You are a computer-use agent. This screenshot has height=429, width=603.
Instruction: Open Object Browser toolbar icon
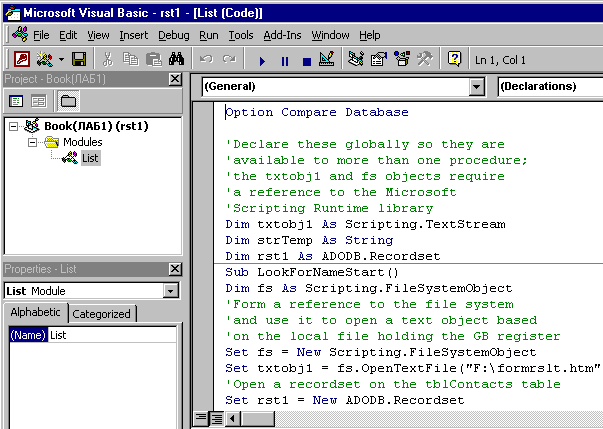coord(402,59)
